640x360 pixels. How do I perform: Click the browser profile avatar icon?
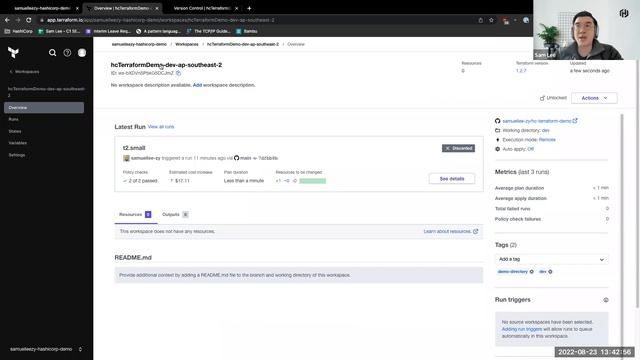pyautogui.click(x=526, y=20)
